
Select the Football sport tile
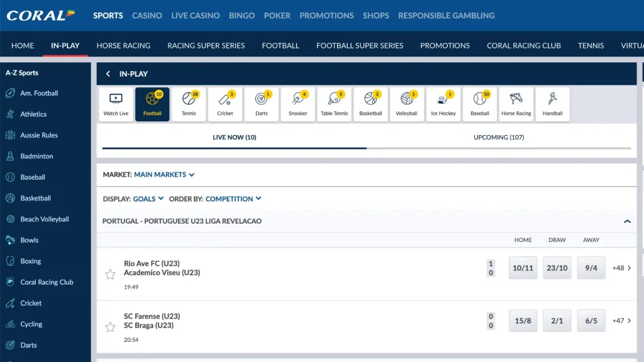pos(152,104)
